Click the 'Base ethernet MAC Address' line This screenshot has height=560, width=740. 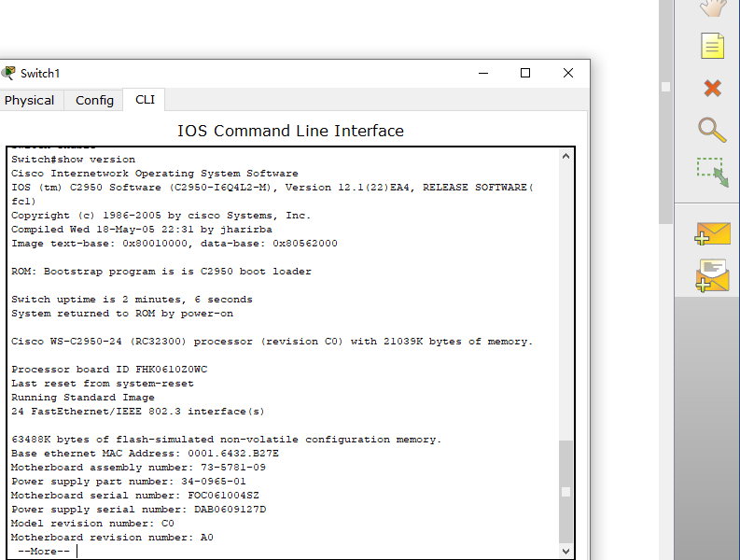tap(145, 454)
